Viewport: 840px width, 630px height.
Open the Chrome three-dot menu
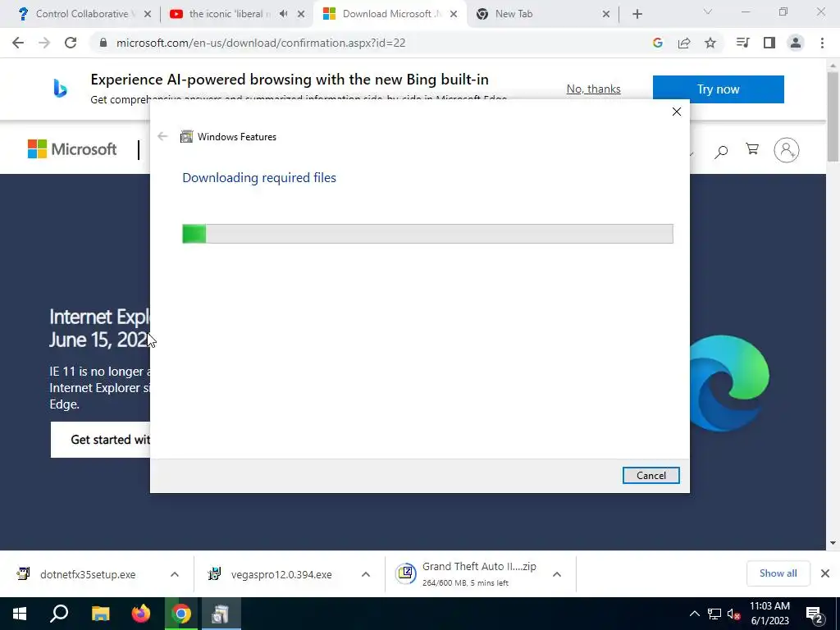tap(822, 43)
